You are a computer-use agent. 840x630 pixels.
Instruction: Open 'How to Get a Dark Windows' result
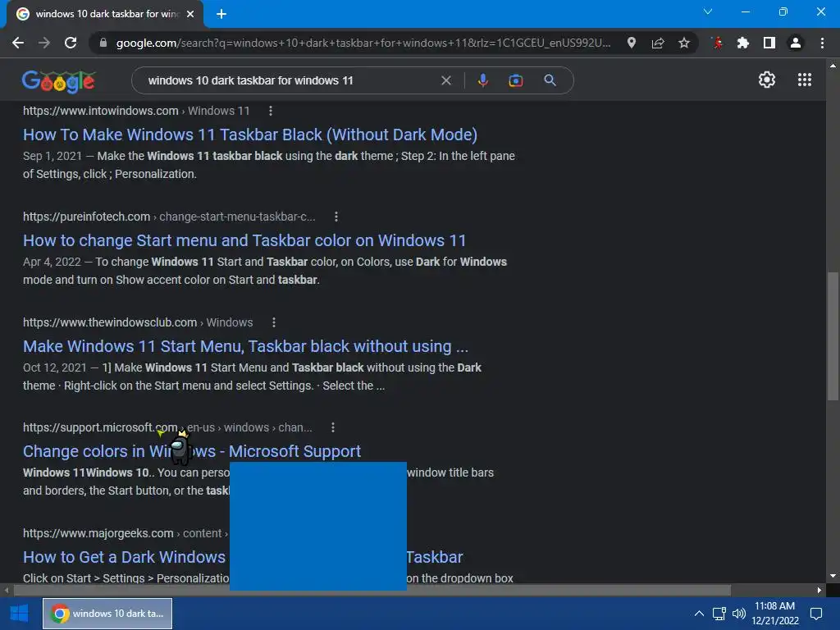pyautogui.click(x=125, y=557)
